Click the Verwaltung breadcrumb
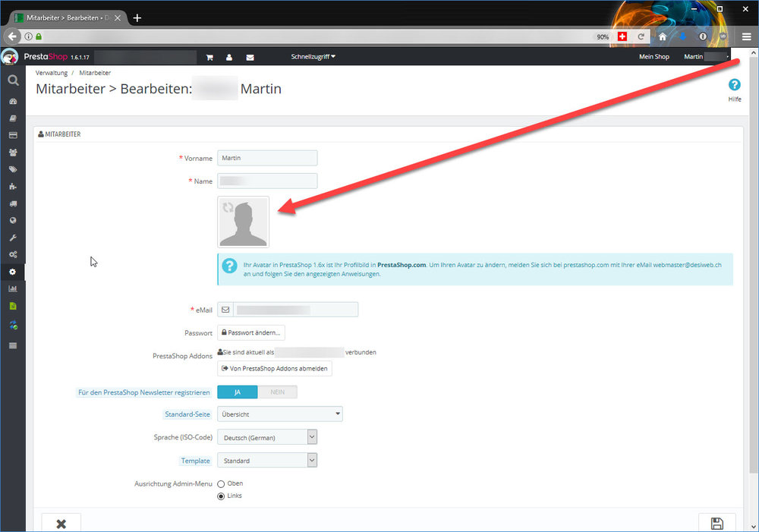 52,73
